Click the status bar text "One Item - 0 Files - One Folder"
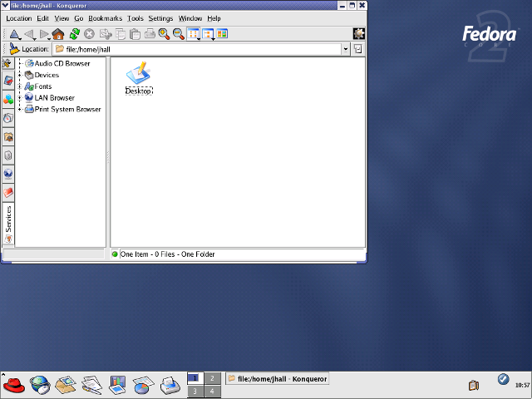This screenshot has height=399, width=532. click(x=168, y=254)
